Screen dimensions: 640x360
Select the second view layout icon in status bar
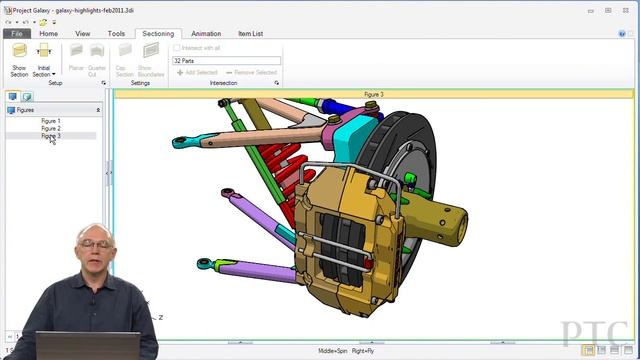601,350
